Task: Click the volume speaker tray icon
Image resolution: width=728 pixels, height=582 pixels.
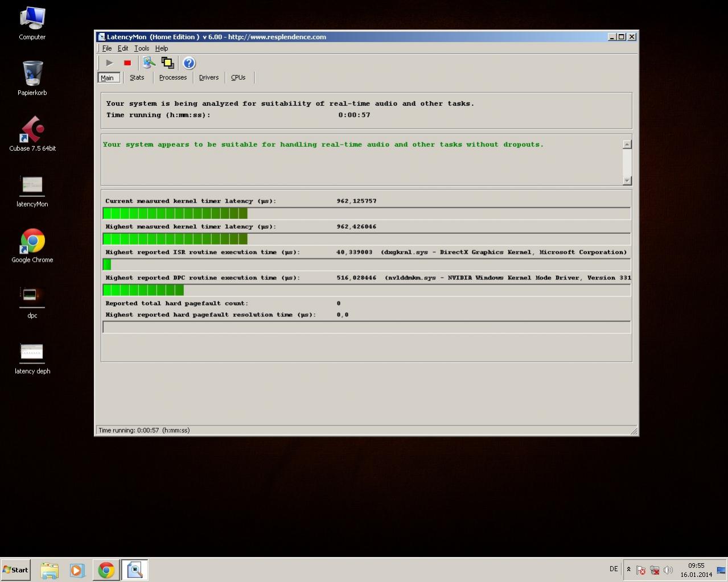Action: pyautogui.click(x=668, y=570)
